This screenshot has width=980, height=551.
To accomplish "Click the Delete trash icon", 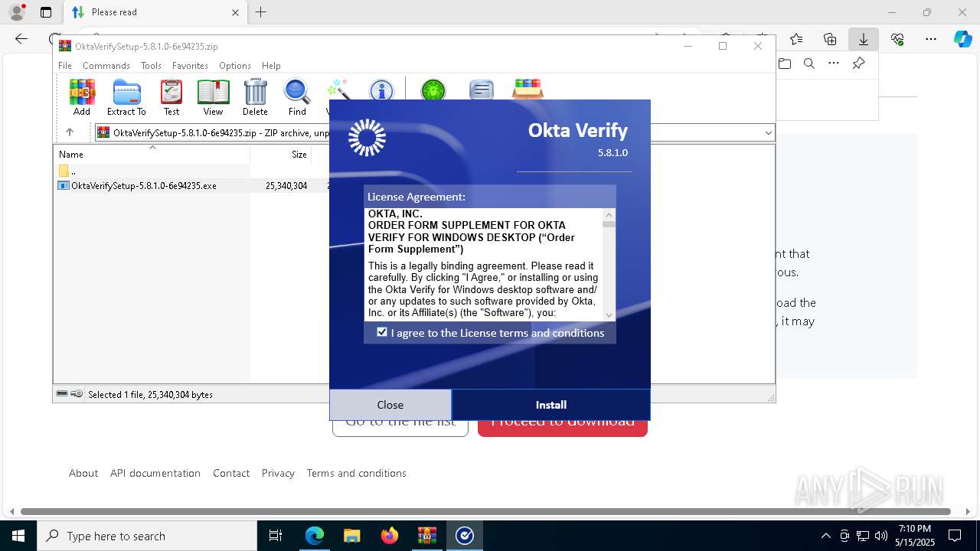I will point(255,97).
